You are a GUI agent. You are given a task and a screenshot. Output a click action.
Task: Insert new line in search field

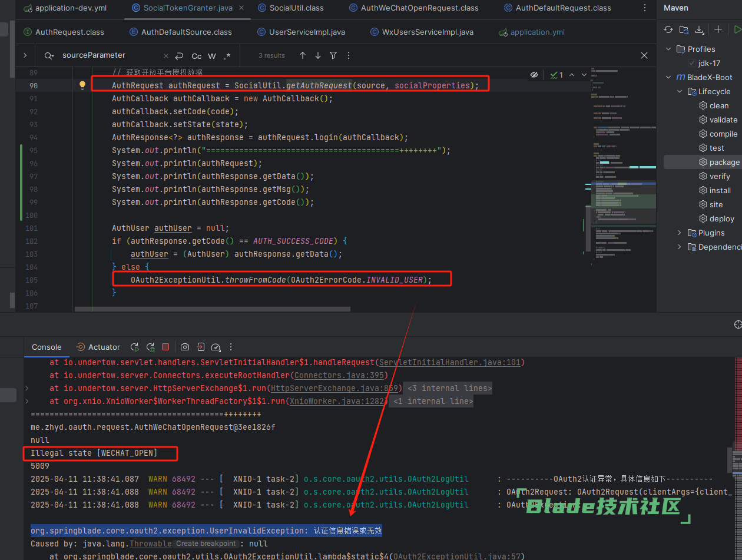(x=179, y=56)
